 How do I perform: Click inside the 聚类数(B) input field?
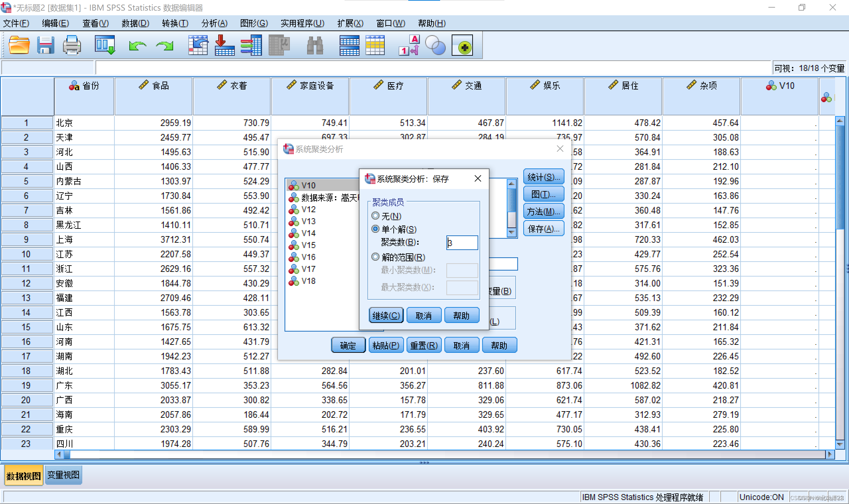pyautogui.click(x=462, y=243)
